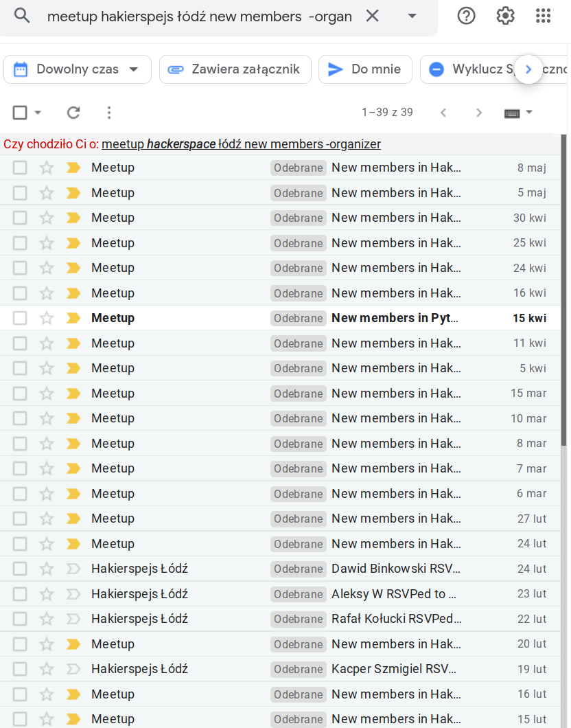Open the input tools keyboard icon
Screen dimensions: 571x728
coord(511,113)
